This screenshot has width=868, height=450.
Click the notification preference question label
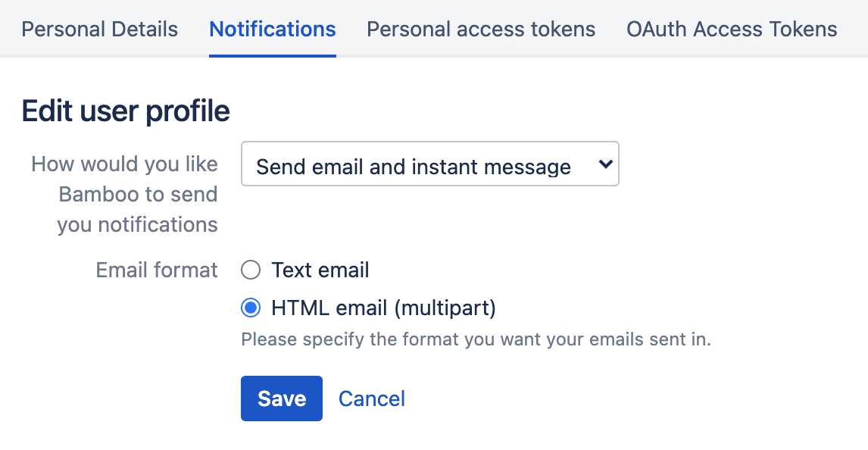[x=123, y=194]
